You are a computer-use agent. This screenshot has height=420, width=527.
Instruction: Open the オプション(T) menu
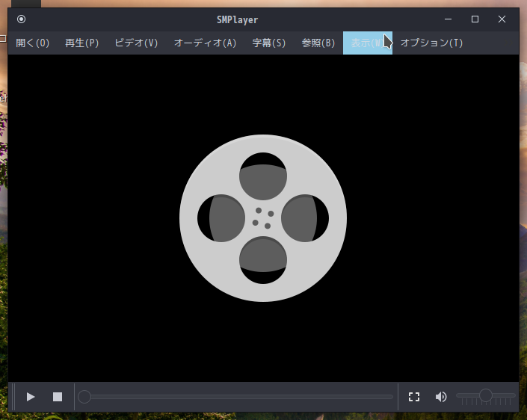coord(431,43)
